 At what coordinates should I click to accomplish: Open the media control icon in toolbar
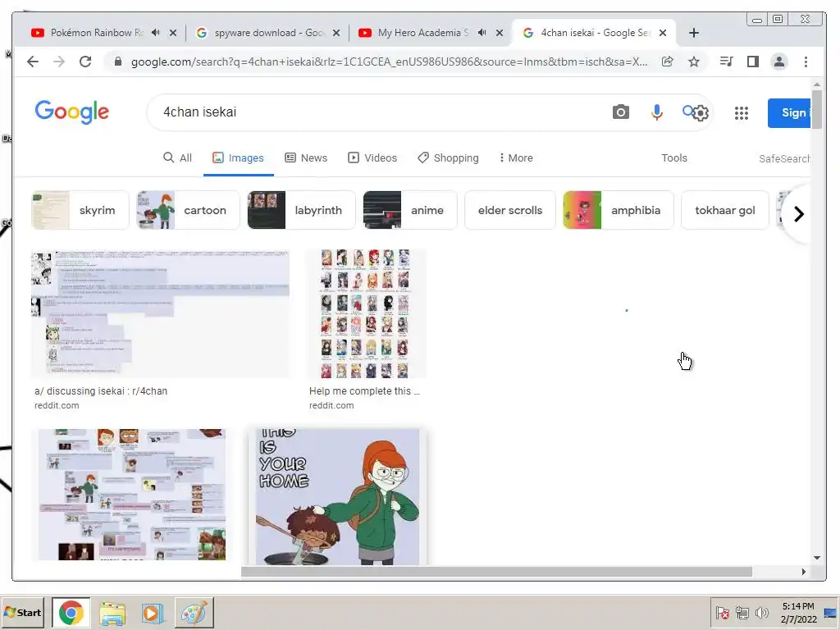[x=727, y=62]
